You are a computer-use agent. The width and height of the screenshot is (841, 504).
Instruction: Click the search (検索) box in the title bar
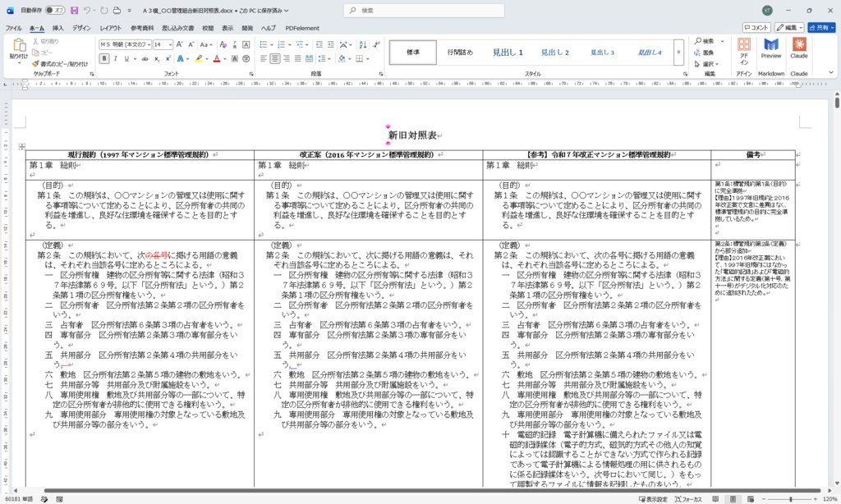click(424, 10)
